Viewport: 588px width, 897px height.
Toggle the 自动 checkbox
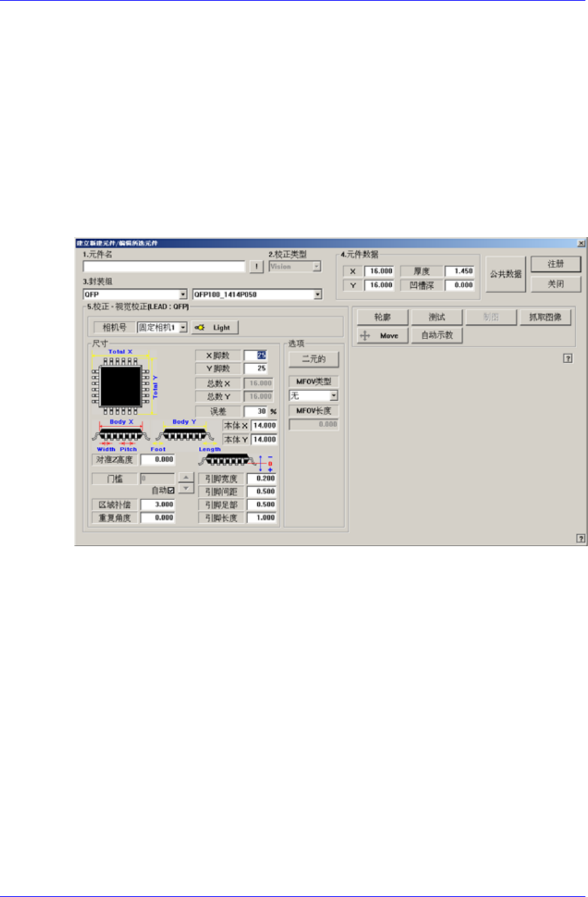pyautogui.click(x=171, y=490)
